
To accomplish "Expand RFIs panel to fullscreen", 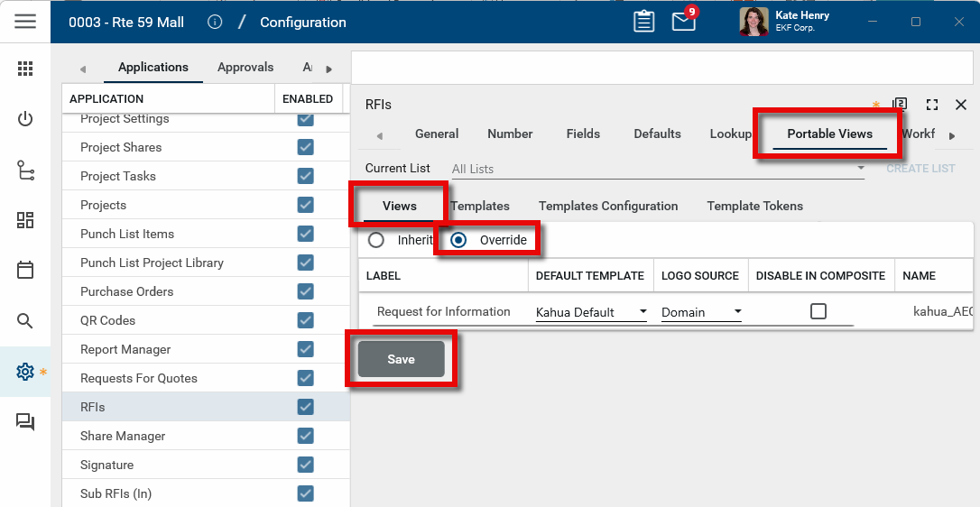I will pos(932,105).
